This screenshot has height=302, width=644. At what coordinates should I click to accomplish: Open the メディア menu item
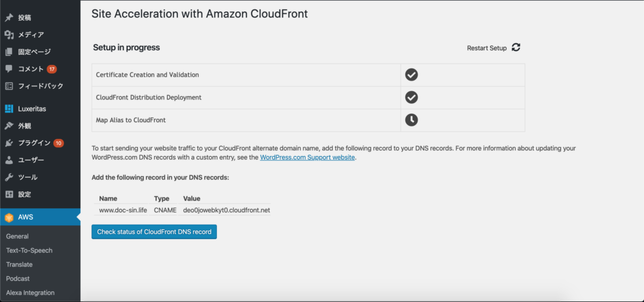pos(40,35)
